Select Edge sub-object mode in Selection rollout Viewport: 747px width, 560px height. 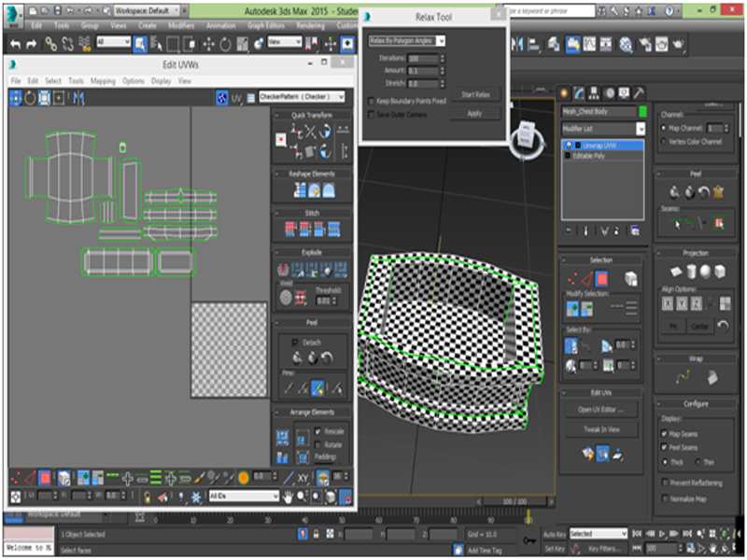[x=587, y=279]
